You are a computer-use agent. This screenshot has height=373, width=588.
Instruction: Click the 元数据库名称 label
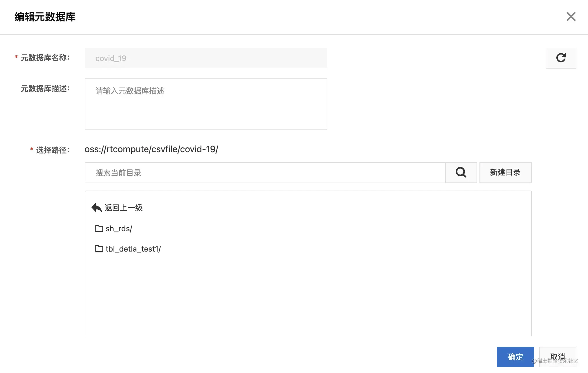pyautogui.click(x=45, y=58)
